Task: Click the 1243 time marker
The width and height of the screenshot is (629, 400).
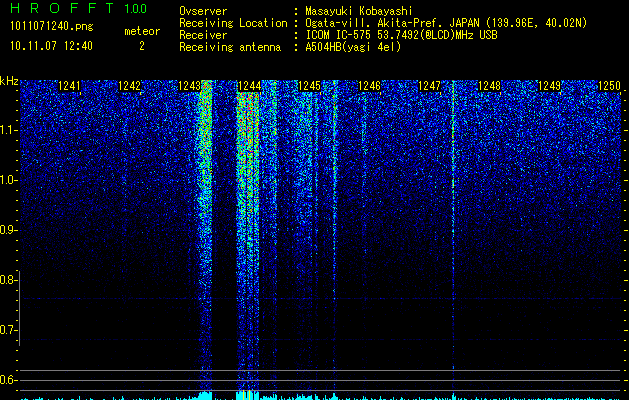Action: click(189, 86)
